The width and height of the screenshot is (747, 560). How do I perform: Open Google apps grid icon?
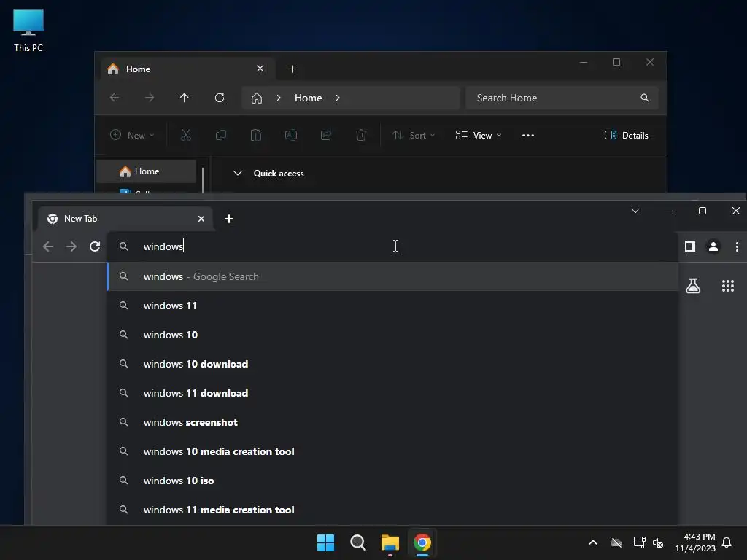(x=727, y=286)
